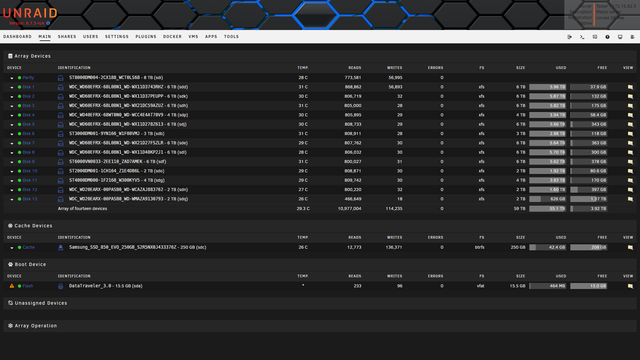Open the Plugins menu tab
The height and width of the screenshot is (360, 640).
(x=146, y=37)
